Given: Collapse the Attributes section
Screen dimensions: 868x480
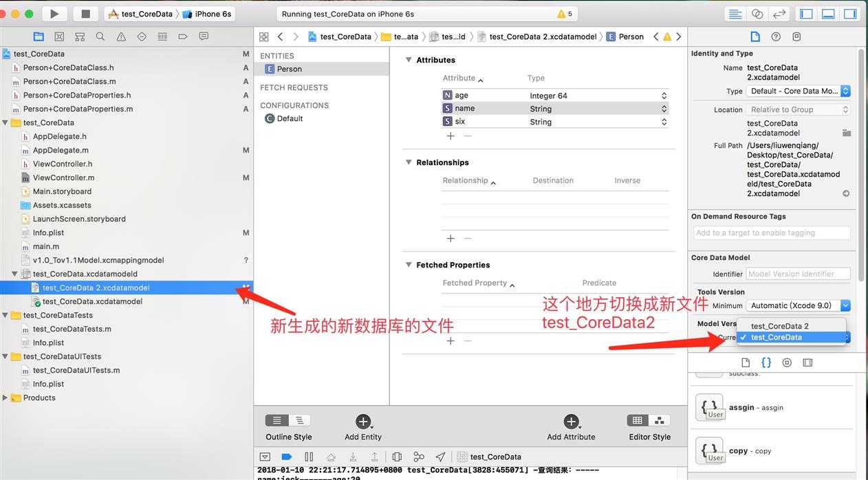Looking at the screenshot, I should click(x=409, y=60).
